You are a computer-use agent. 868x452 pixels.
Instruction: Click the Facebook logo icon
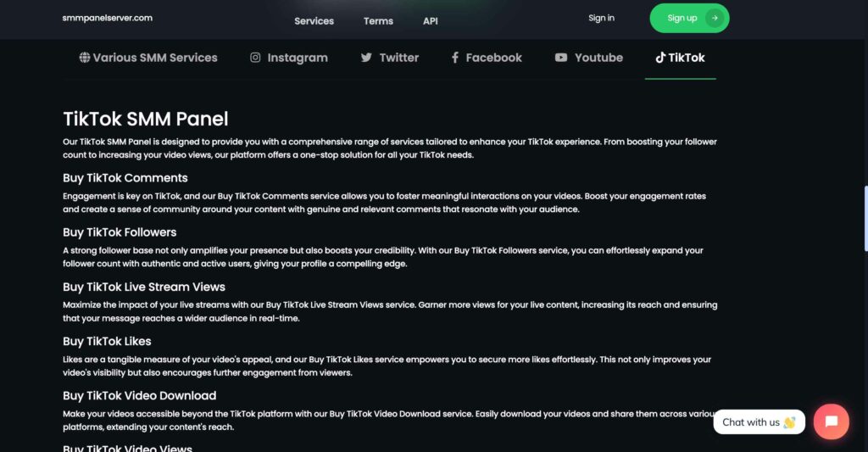pyautogui.click(x=455, y=58)
